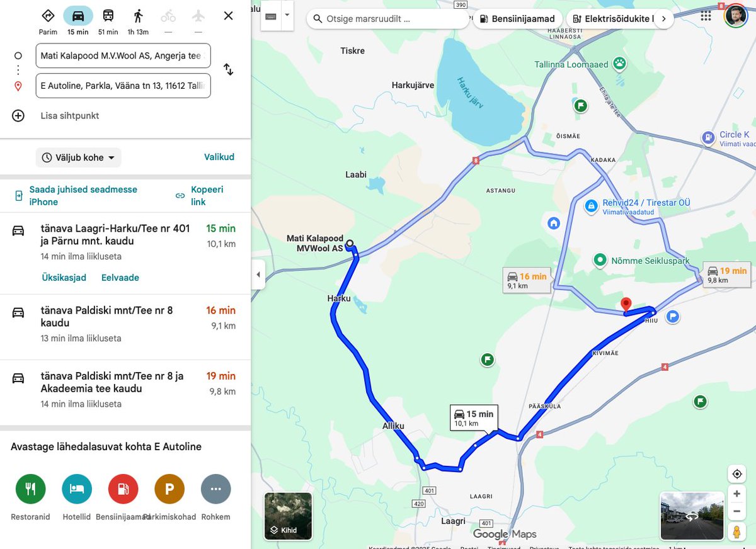Open the Street View photo thumbnail
Screen dimensions: 756x549
pyautogui.click(x=692, y=516)
